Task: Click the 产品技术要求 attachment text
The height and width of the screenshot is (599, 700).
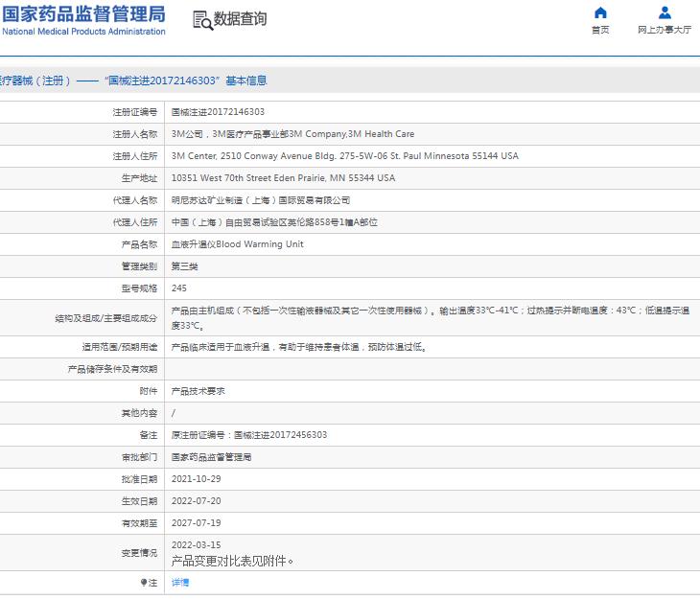Action: point(198,391)
